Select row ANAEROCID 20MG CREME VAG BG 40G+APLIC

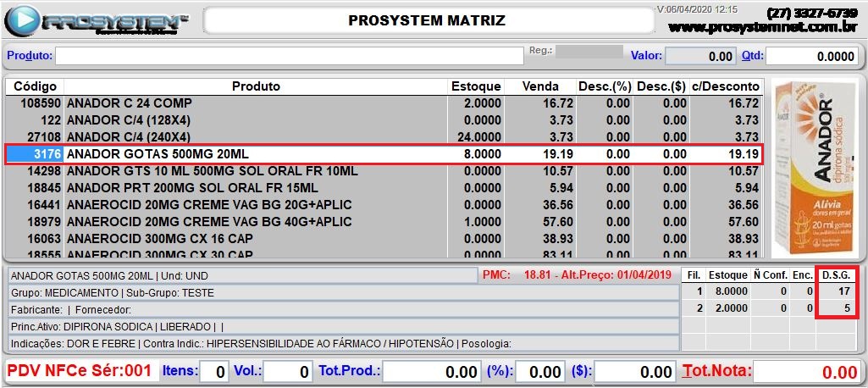(x=383, y=222)
